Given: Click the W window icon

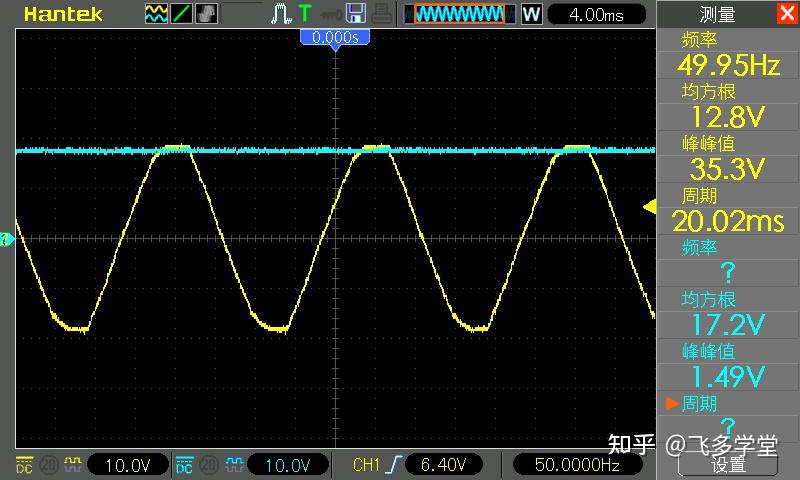Looking at the screenshot, I should [x=531, y=14].
